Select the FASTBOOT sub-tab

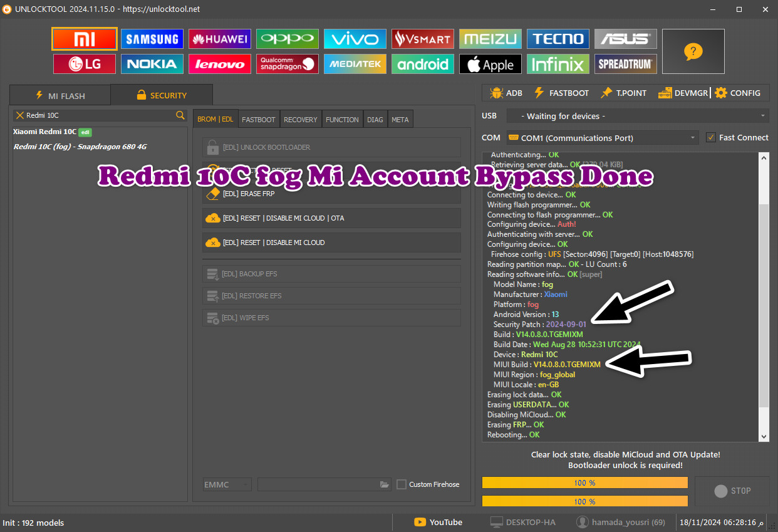[x=259, y=119]
